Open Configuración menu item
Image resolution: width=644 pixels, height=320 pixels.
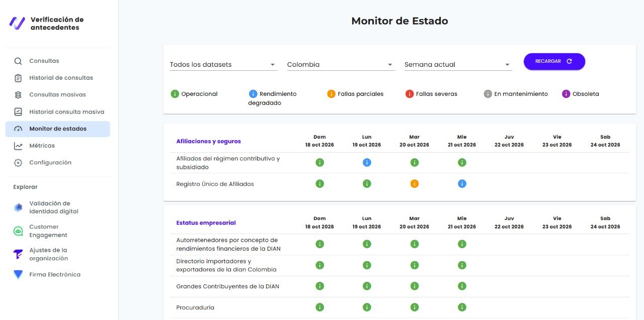click(58, 163)
